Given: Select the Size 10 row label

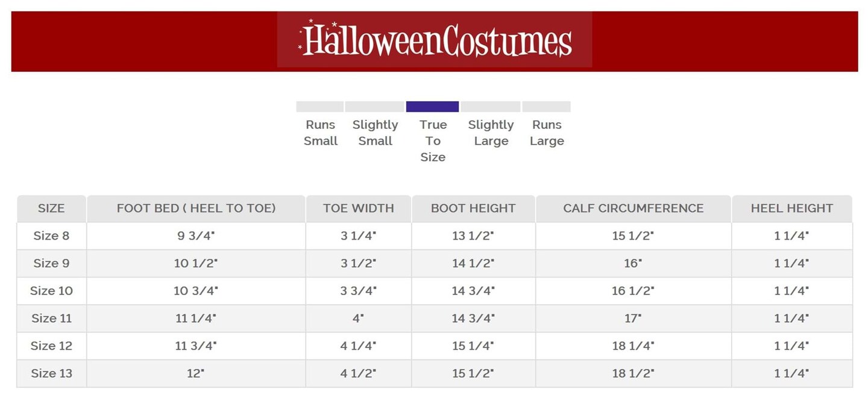Looking at the screenshot, I should [x=51, y=291].
